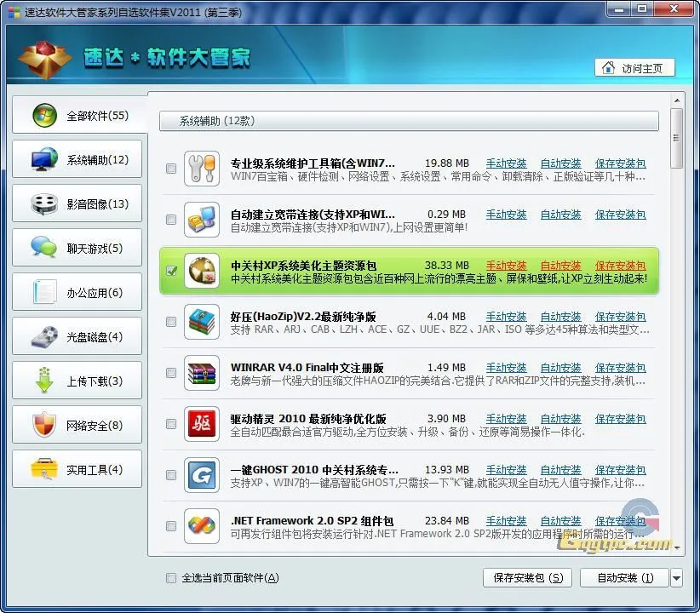Click the 专业级系统维护工具箱 wrench icon
The width and height of the screenshot is (700, 613).
click(x=202, y=169)
